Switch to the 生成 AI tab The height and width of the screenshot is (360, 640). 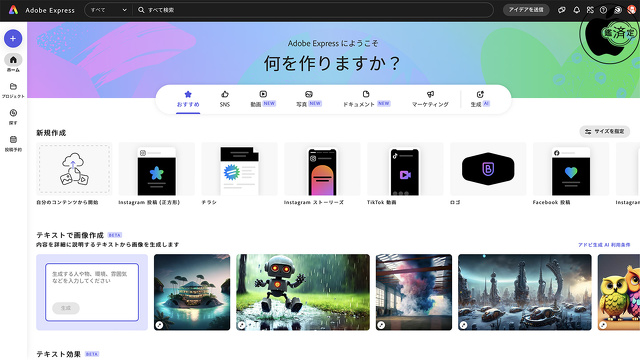[x=480, y=99]
